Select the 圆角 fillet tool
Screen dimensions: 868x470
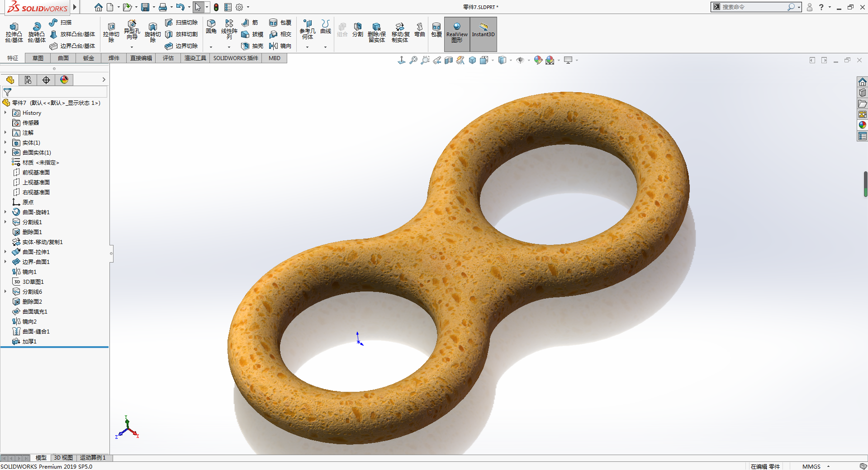[x=211, y=27]
